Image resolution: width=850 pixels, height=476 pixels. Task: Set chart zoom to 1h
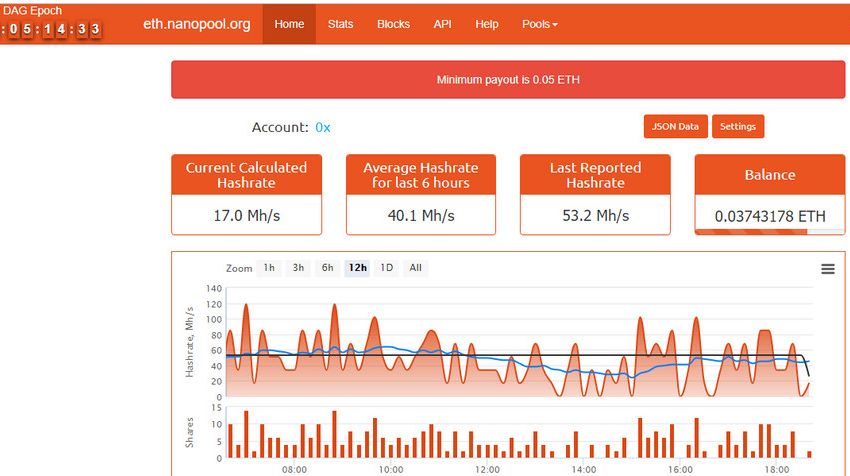tap(269, 268)
